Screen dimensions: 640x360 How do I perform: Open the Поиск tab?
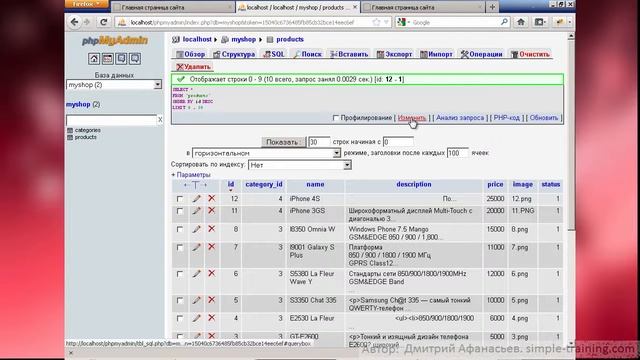pyautogui.click(x=307, y=54)
